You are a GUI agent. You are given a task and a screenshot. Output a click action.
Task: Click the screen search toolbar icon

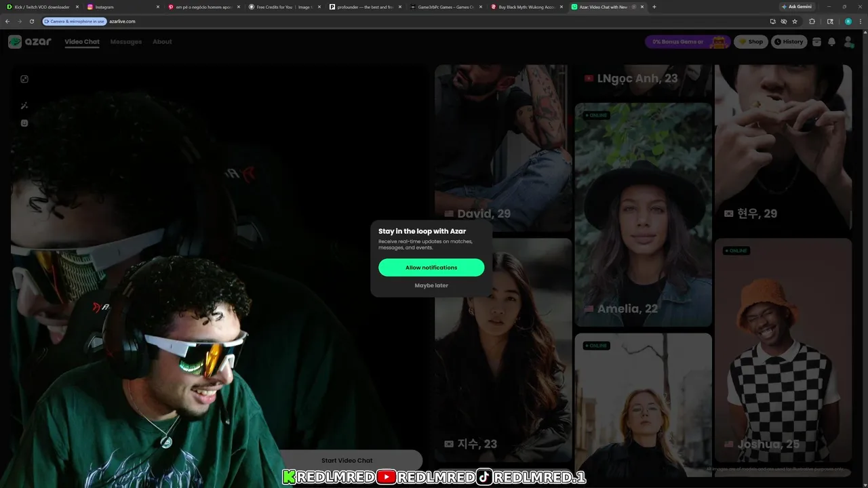[830, 21]
